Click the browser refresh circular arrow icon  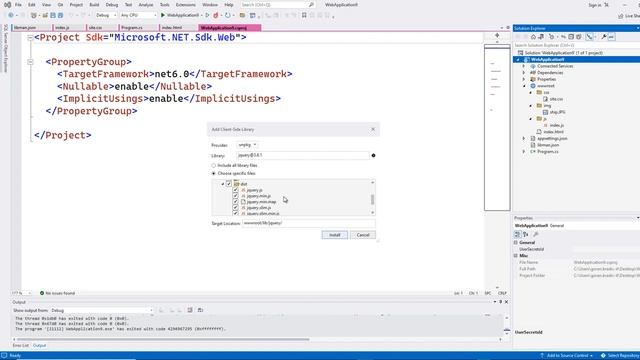tap(228, 15)
